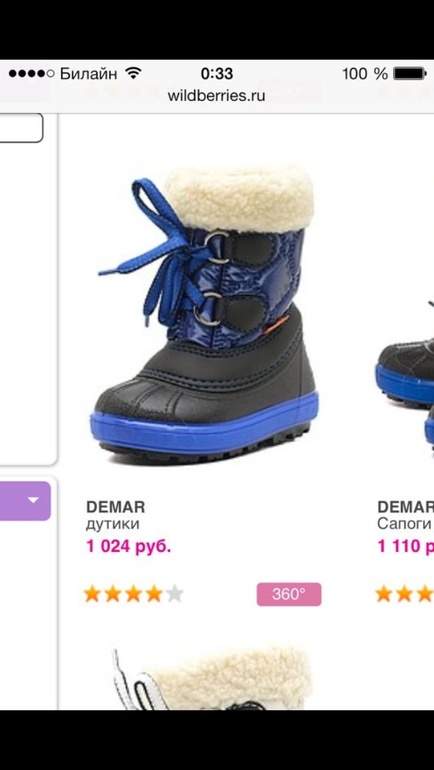Select the 1 110 price of second product
The width and height of the screenshot is (434, 770).
(406, 546)
